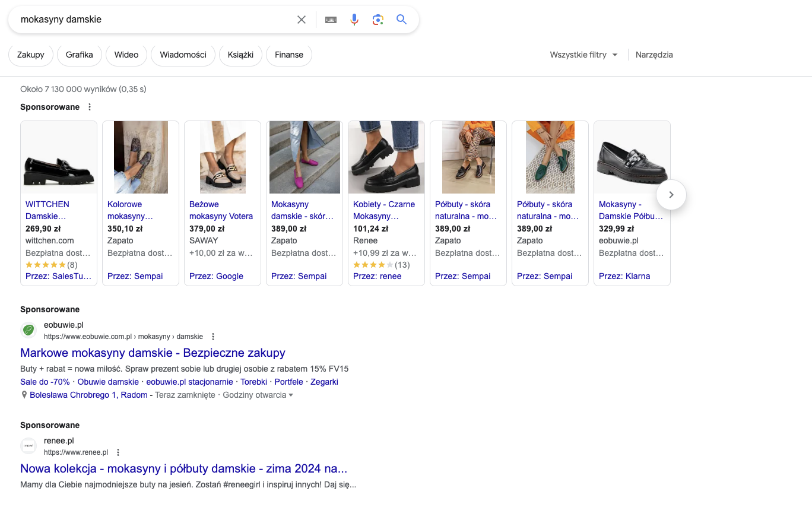Image resolution: width=812 pixels, height=507 pixels.
Task: Open Beżowe mokasyny Votera title link
Action: tap(221, 210)
